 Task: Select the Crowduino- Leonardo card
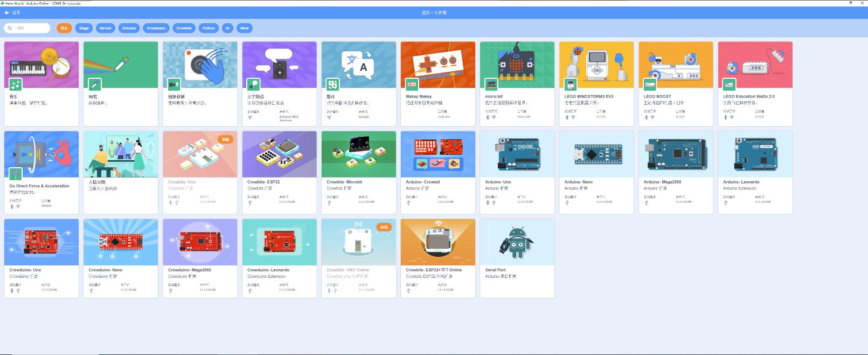coord(279,258)
